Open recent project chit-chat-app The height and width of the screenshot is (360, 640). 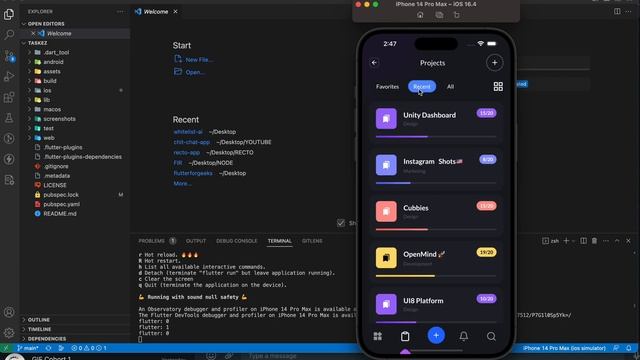click(x=191, y=142)
